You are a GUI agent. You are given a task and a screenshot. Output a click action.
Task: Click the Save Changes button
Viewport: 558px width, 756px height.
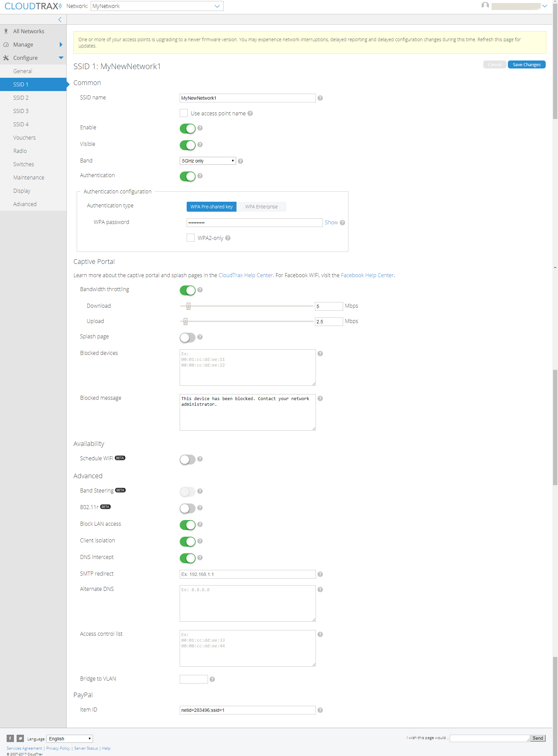(x=526, y=64)
